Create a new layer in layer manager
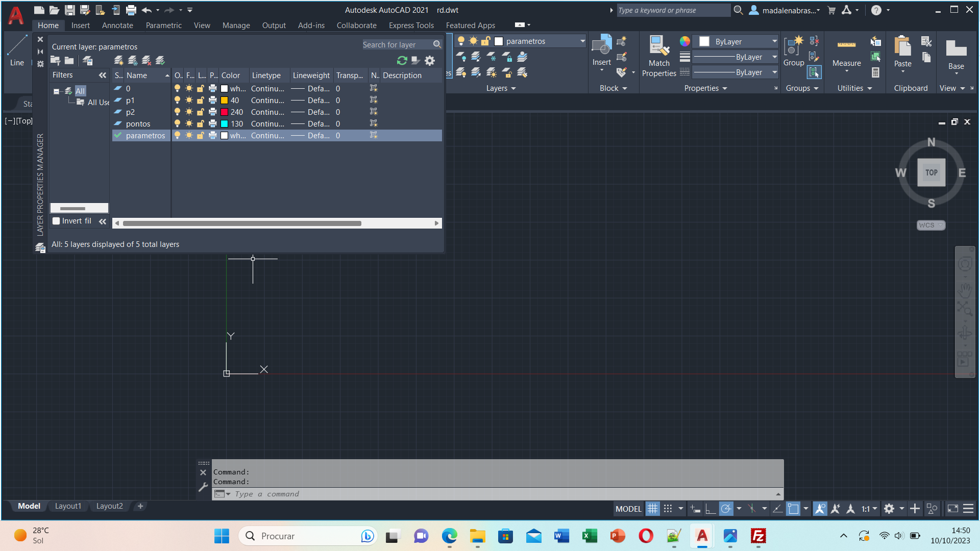The height and width of the screenshot is (551, 980). point(119,61)
